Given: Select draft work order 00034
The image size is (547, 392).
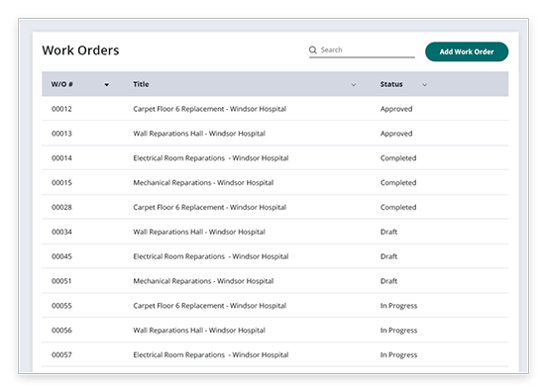Looking at the screenshot, I should (274, 232).
